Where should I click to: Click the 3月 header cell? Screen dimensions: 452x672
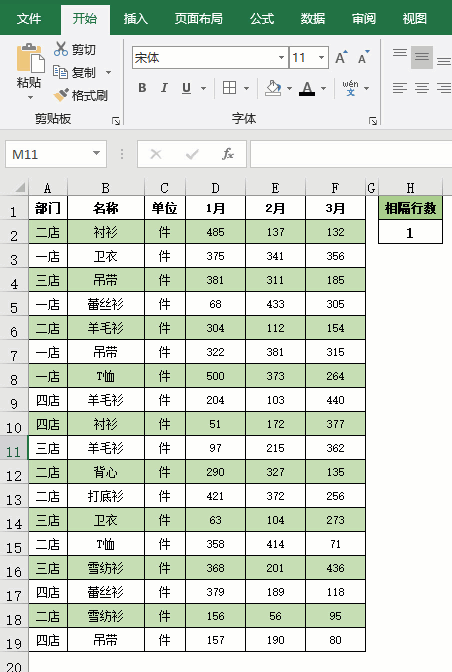335,208
